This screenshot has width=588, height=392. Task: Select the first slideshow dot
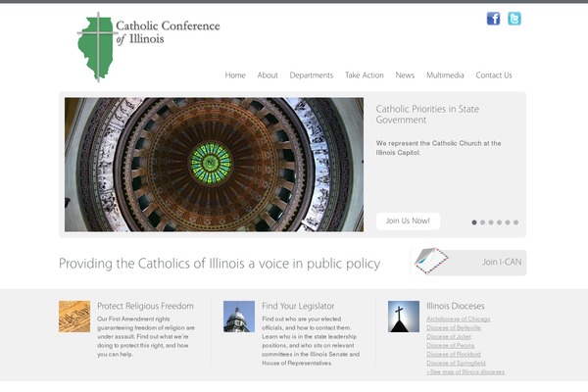(474, 222)
